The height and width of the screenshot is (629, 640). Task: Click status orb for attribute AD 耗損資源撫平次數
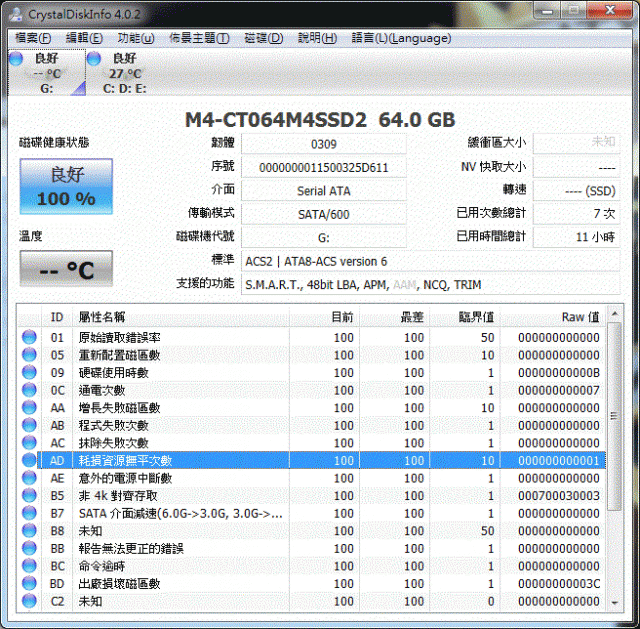pyautogui.click(x=29, y=460)
